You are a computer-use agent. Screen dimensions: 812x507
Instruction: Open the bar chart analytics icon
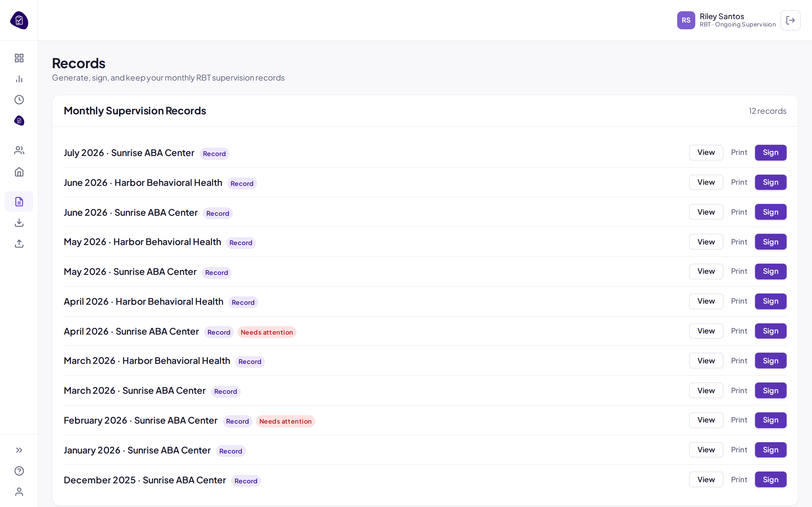(x=19, y=79)
